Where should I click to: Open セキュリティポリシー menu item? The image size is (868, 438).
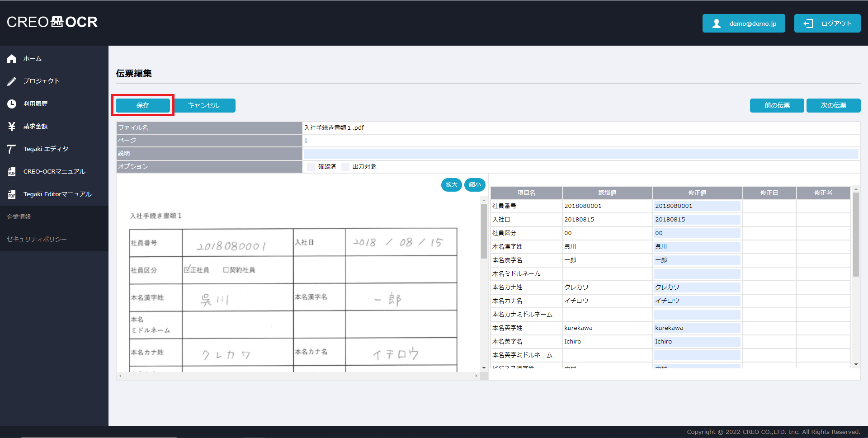pyautogui.click(x=37, y=239)
